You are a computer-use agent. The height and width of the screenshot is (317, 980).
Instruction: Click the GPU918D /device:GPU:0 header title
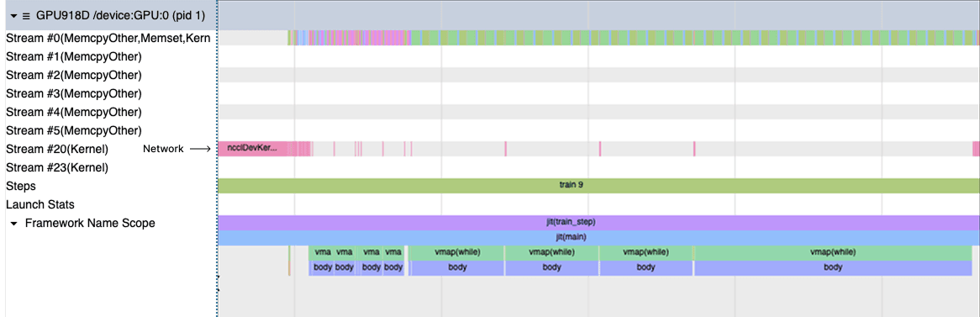pyautogui.click(x=120, y=16)
